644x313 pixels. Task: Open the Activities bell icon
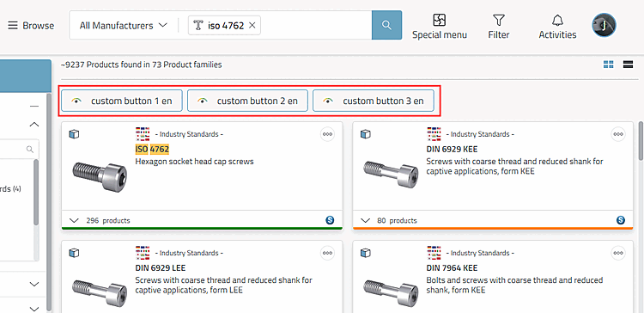(557, 20)
